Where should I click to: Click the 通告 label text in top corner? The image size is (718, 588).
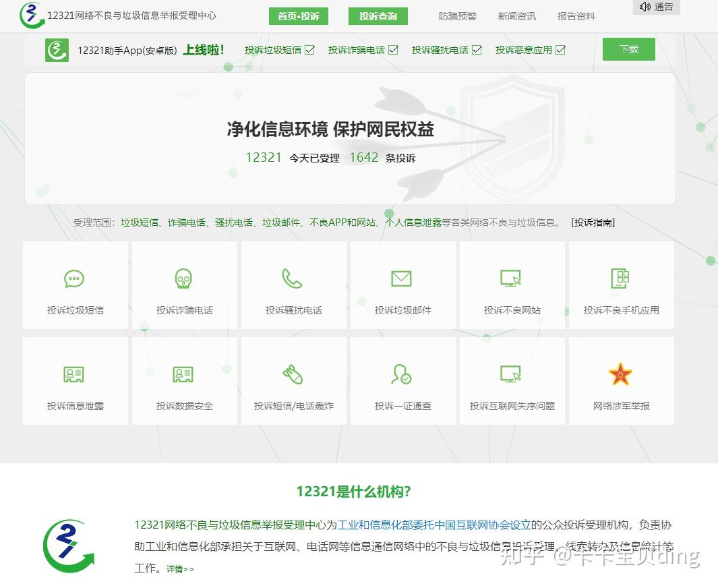(x=664, y=7)
